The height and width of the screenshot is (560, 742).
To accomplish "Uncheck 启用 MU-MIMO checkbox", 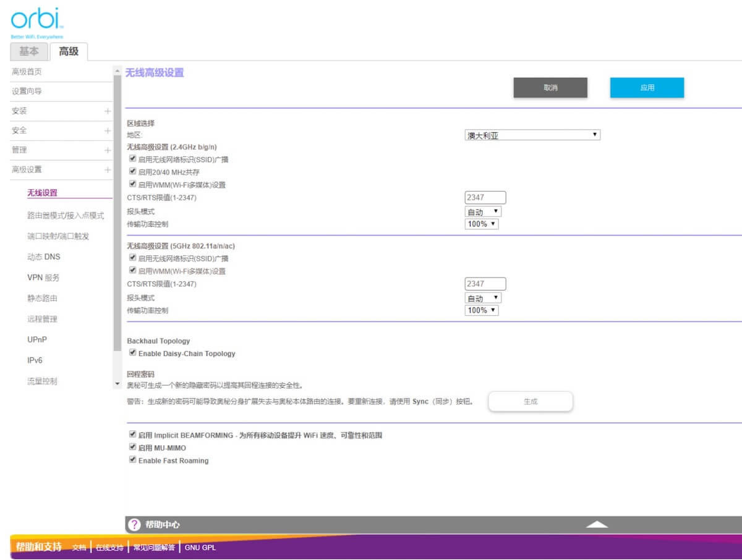I will coord(132,447).
